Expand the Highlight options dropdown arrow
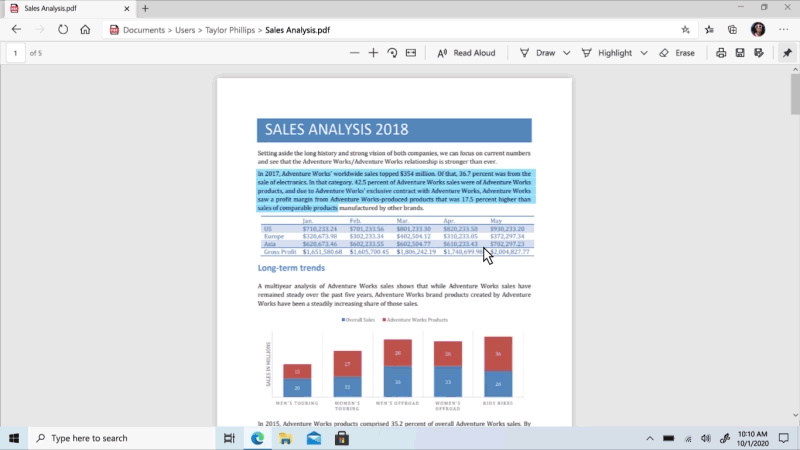 tap(644, 53)
